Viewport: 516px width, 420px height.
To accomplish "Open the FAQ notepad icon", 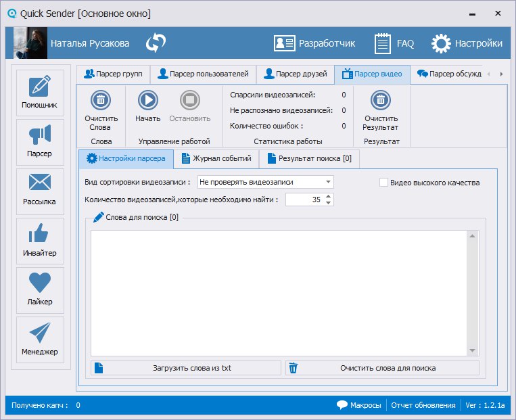I will (x=394, y=43).
